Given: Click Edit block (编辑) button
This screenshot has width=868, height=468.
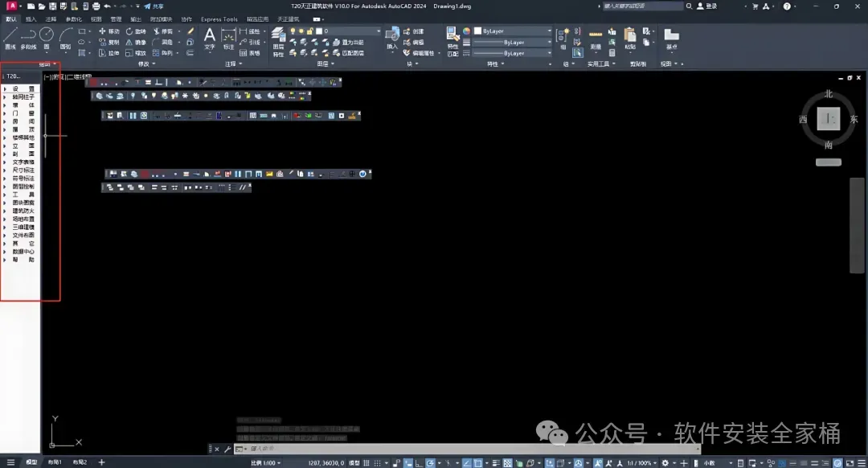Looking at the screenshot, I should pyautogui.click(x=414, y=42).
